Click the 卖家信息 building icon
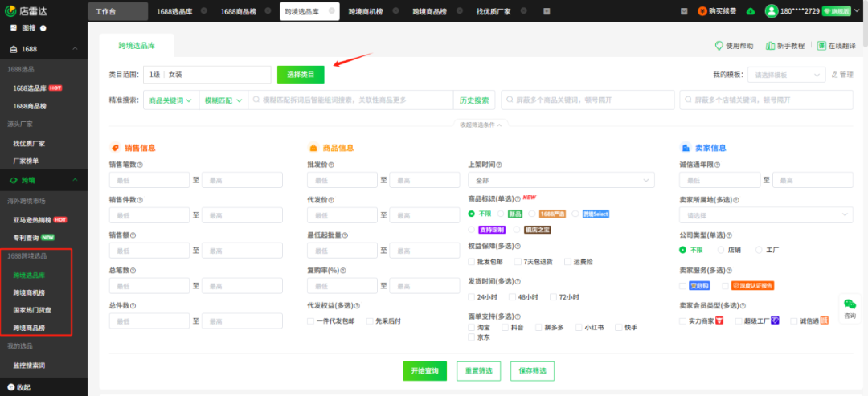Viewport: 868px width, 396px height. 686,148
